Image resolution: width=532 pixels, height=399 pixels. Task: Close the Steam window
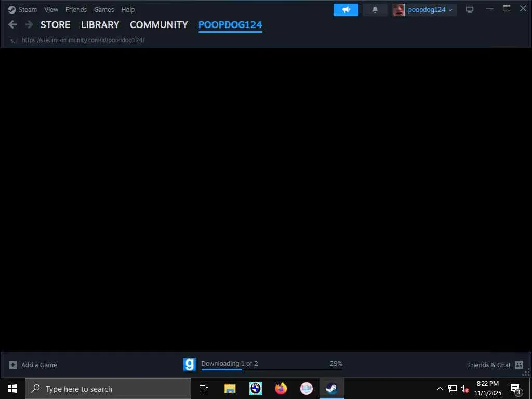(523, 9)
